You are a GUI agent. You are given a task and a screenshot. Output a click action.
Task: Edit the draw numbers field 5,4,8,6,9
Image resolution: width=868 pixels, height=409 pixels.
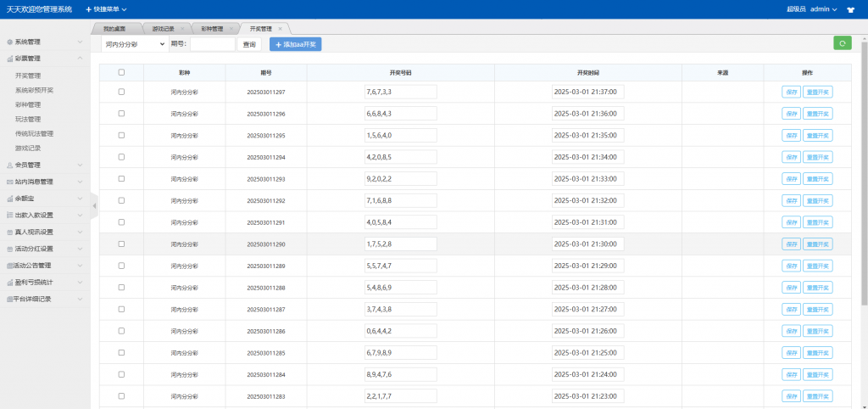coord(401,288)
